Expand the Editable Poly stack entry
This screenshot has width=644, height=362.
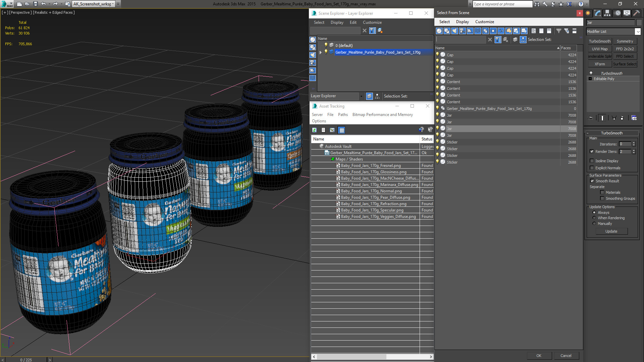[590, 79]
